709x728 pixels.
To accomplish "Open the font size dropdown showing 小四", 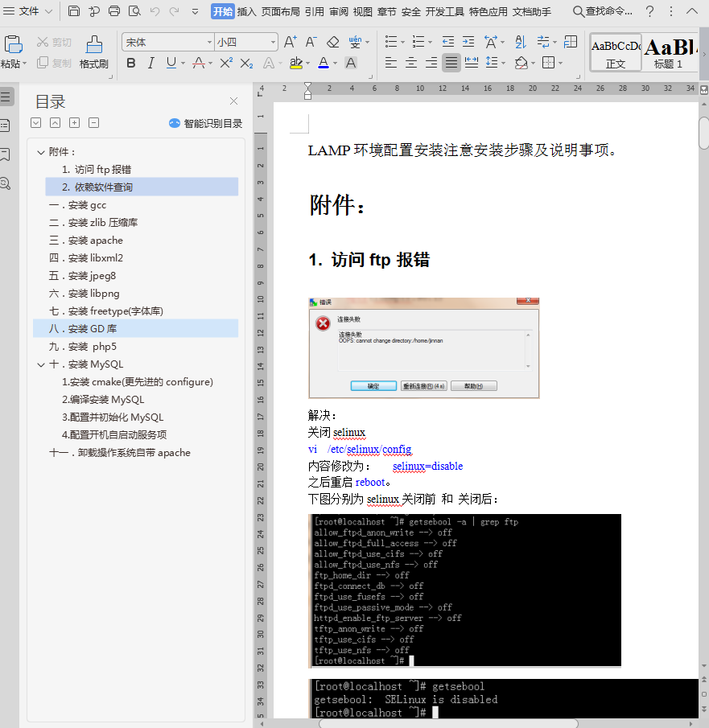I will pos(274,42).
